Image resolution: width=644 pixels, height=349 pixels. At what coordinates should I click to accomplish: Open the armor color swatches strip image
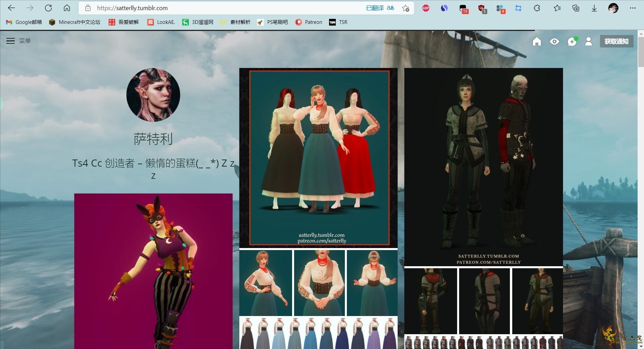[483, 342]
